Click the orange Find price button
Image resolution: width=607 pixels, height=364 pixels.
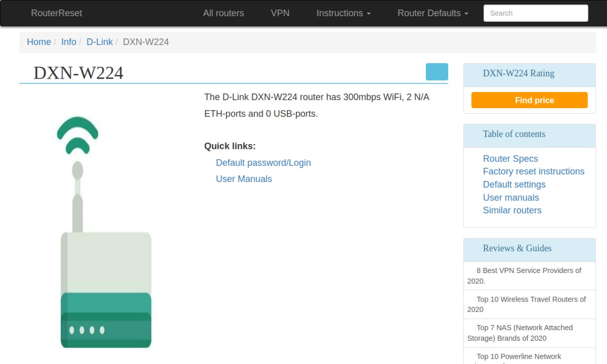click(x=529, y=100)
